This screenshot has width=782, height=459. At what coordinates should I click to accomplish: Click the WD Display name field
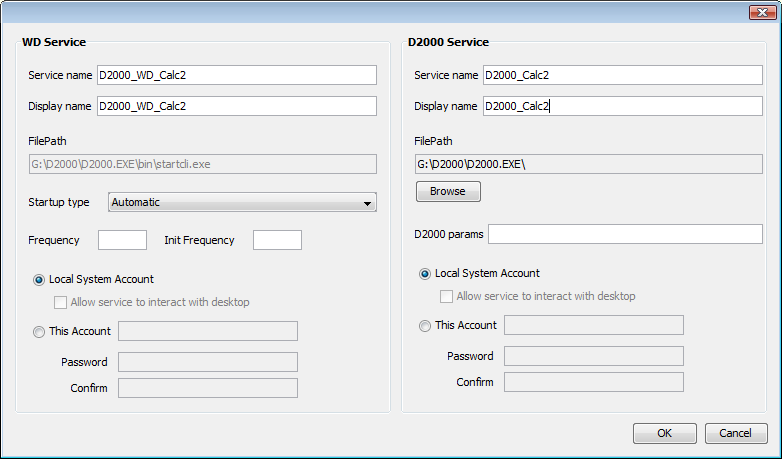pyautogui.click(x=236, y=106)
